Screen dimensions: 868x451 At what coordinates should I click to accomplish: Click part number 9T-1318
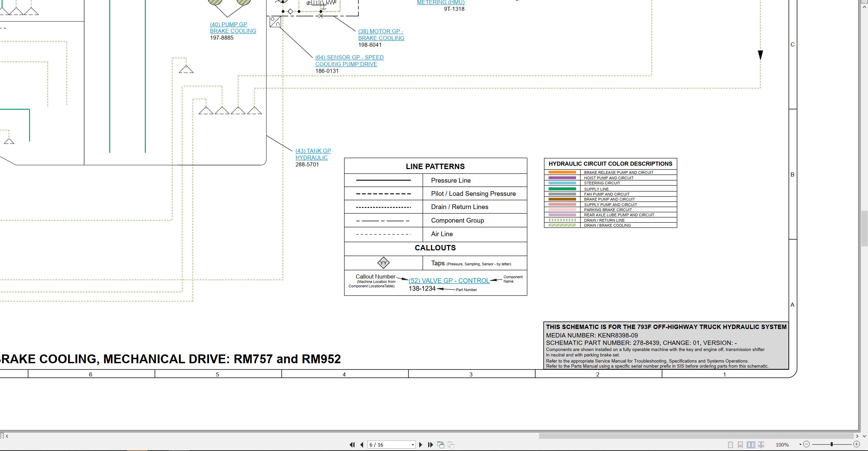tap(454, 9)
